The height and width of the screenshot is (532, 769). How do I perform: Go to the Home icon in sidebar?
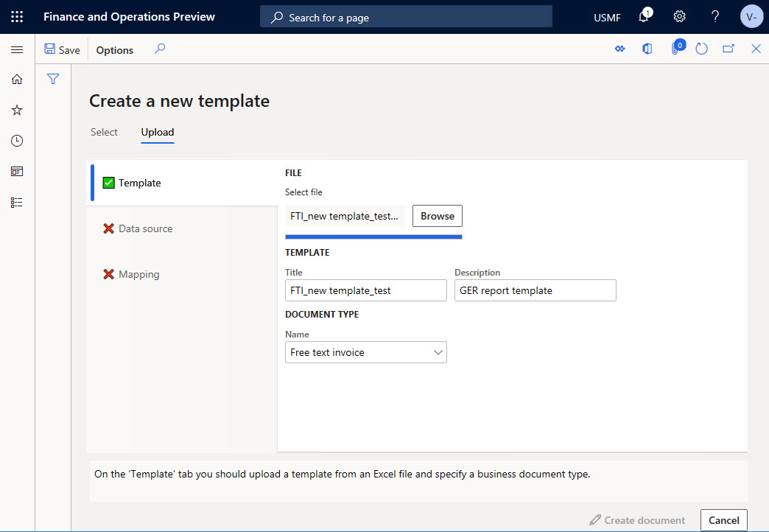[x=17, y=79]
